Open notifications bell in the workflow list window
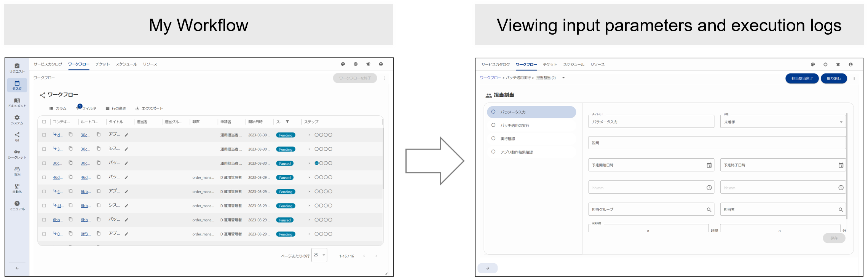The width and height of the screenshot is (868, 277). [368, 64]
